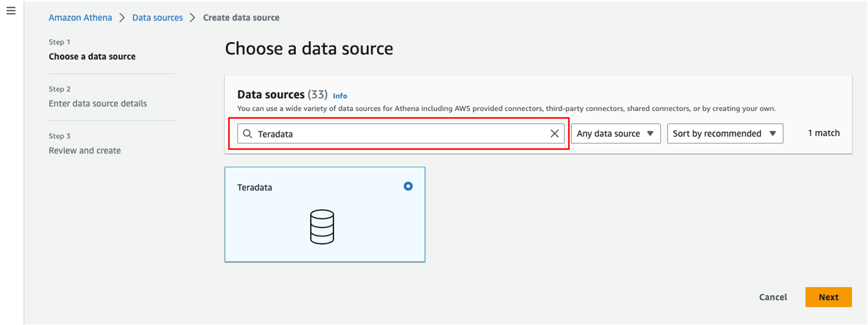
Task: Open the Sort by recommended dropdown
Action: pos(725,134)
